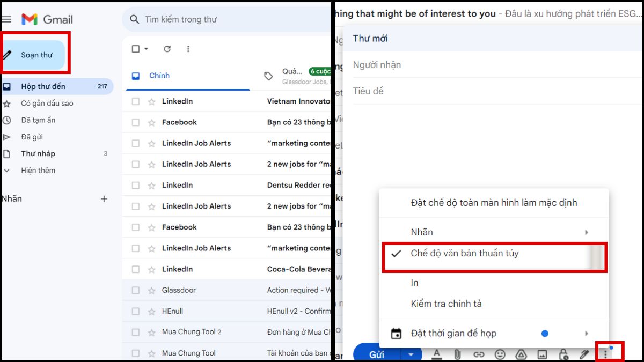
Task: Click the Gmail logo
Action: (47, 19)
